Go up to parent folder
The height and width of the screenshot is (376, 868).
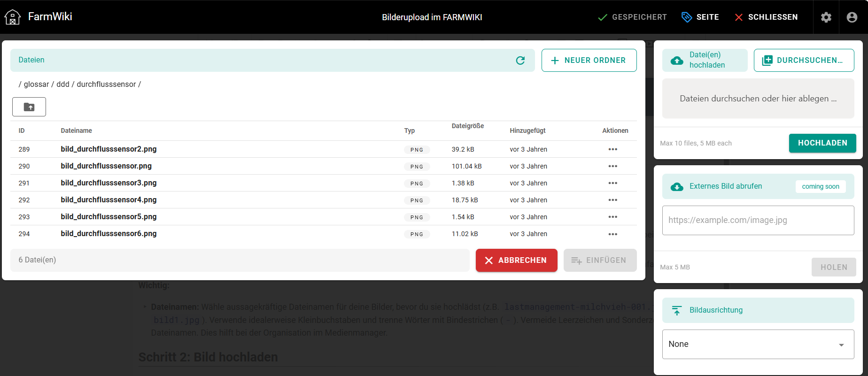(29, 107)
